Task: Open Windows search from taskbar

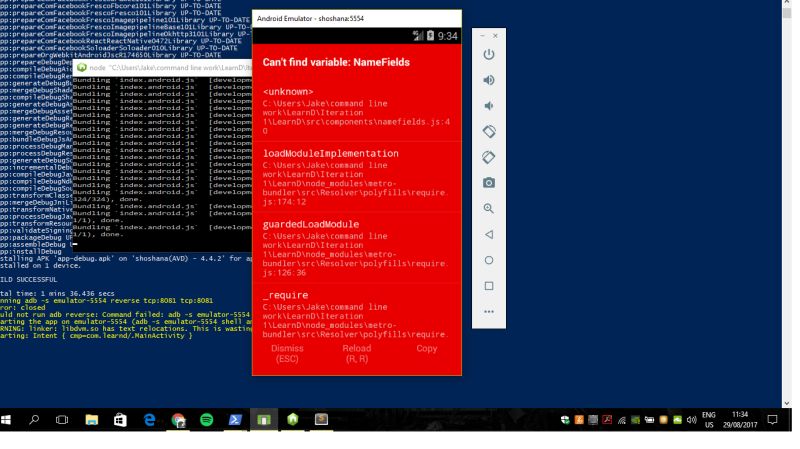Action: [34, 419]
